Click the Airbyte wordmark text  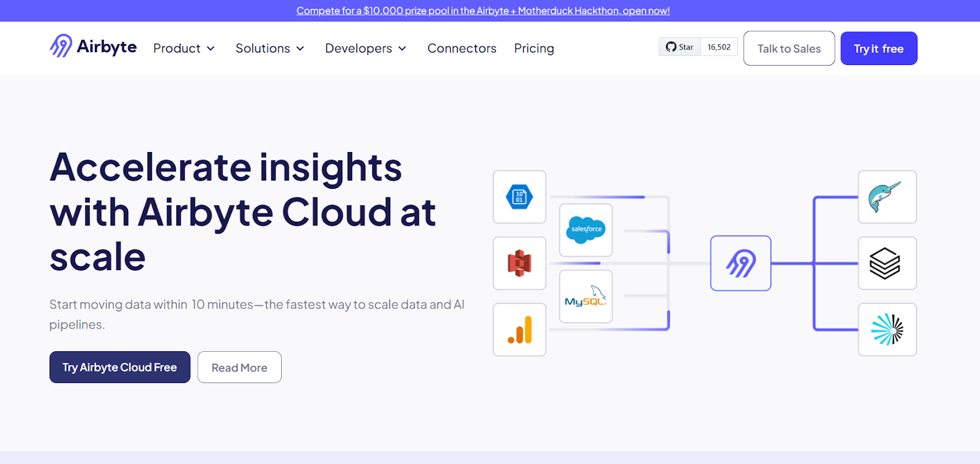pos(107,47)
